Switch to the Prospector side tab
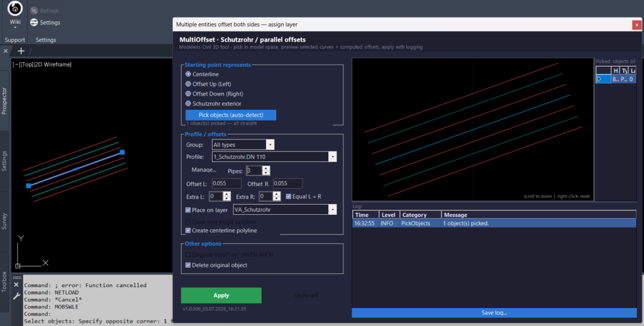 [x=4, y=101]
